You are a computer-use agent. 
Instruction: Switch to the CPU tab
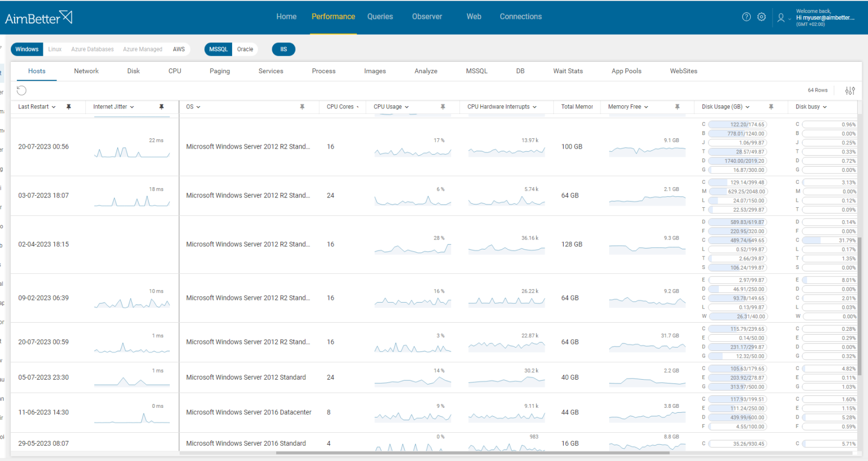(175, 71)
